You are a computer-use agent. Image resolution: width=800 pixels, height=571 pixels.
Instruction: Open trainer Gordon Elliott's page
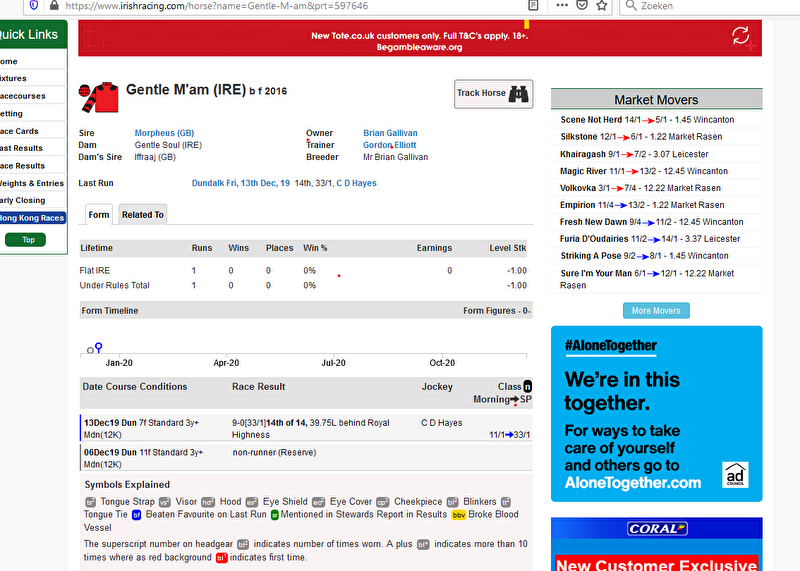coord(389,145)
